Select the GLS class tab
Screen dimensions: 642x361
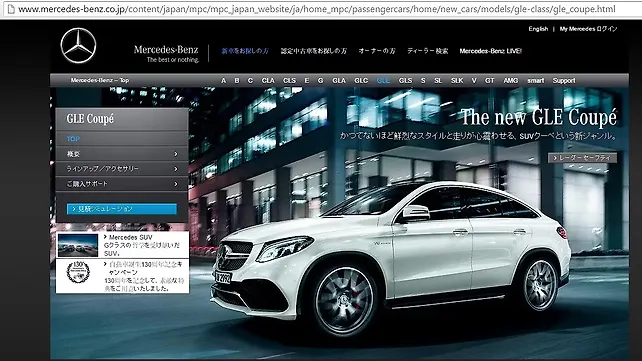pyautogui.click(x=405, y=81)
